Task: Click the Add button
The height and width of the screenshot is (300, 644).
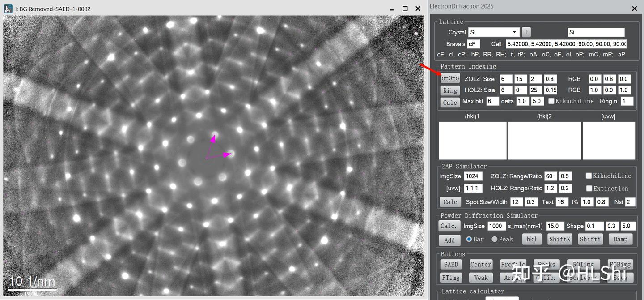Action: [x=449, y=240]
